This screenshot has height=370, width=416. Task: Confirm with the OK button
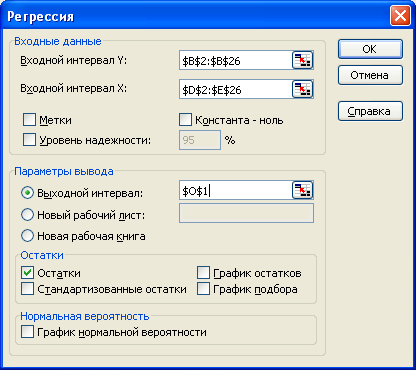point(370,49)
